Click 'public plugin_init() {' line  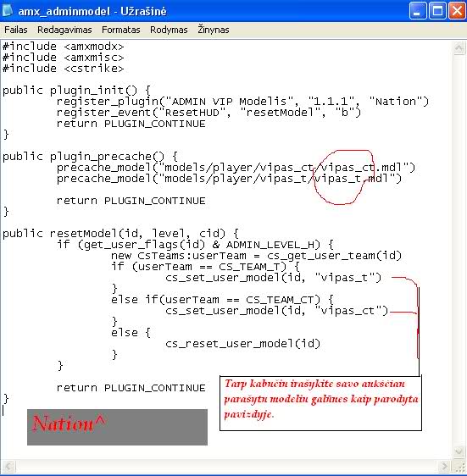76,91
